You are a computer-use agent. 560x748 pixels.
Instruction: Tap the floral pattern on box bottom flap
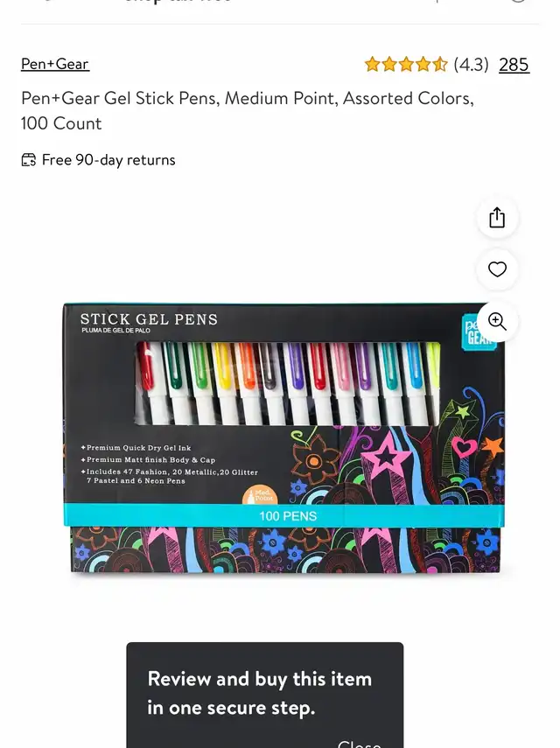285,549
